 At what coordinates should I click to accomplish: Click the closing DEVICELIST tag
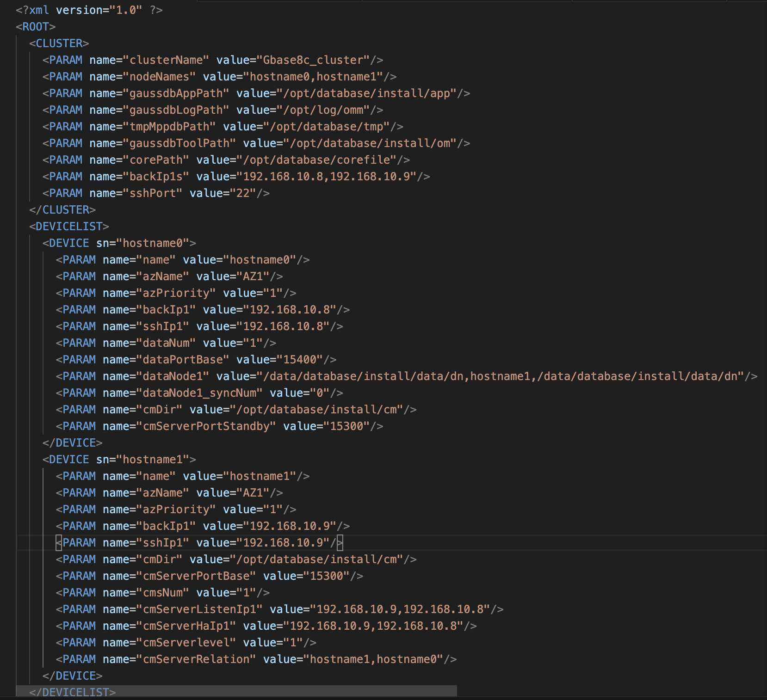pyautogui.click(x=72, y=692)
